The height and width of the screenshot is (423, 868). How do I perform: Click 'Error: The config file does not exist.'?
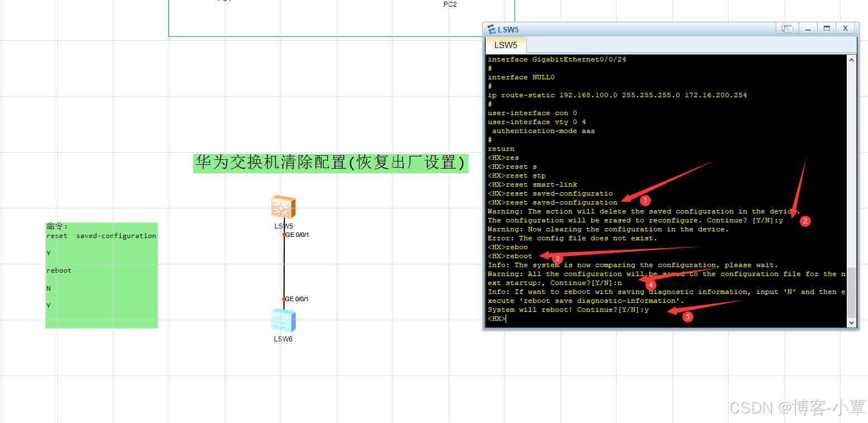[x=573, y=238]
